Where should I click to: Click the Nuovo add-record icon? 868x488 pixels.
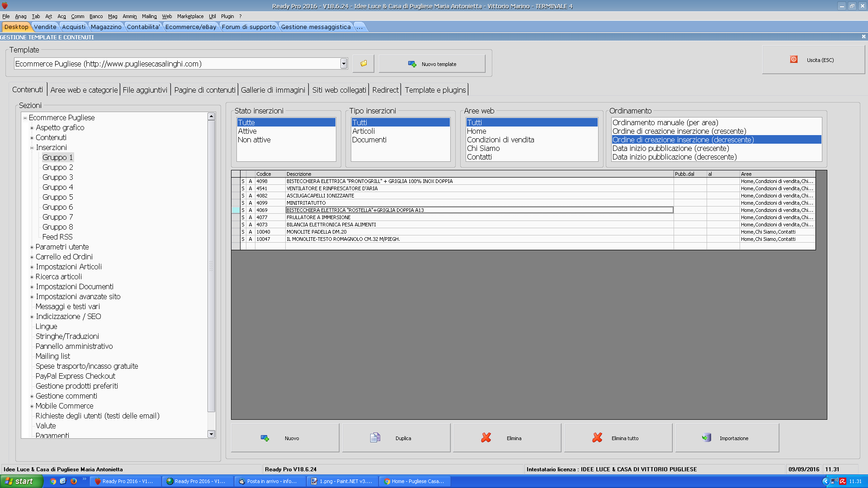265,438
